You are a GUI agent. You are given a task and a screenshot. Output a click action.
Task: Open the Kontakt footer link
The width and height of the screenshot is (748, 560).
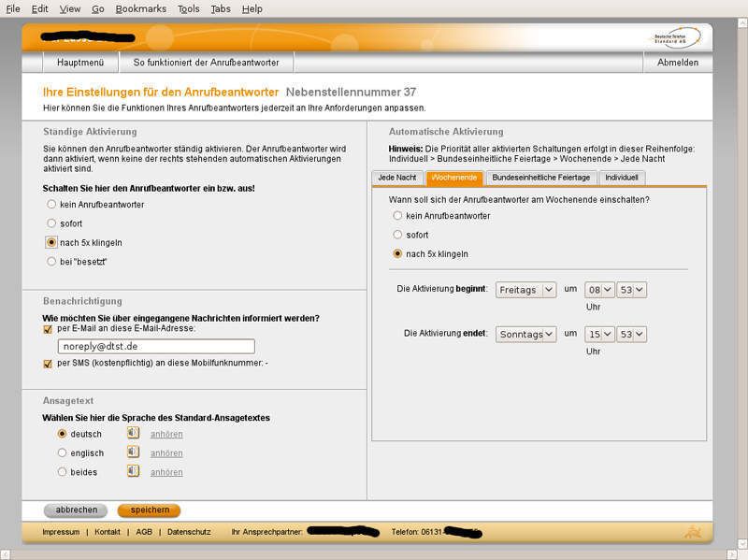108,532
